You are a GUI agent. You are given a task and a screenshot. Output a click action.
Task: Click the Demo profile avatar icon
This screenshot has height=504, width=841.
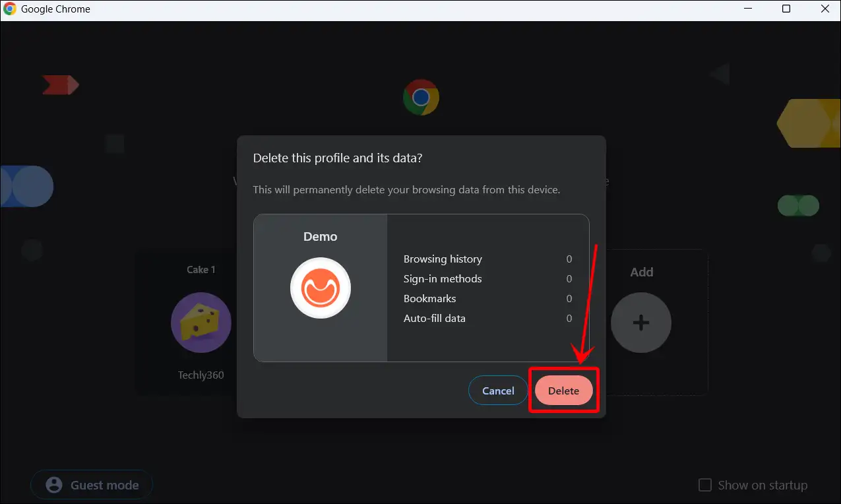click(321, 288)
